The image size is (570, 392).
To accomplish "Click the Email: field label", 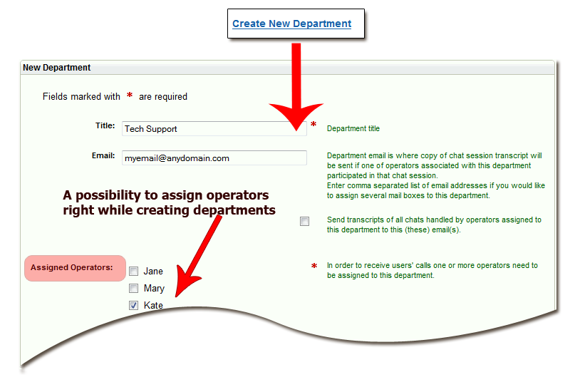I will 103,155.
